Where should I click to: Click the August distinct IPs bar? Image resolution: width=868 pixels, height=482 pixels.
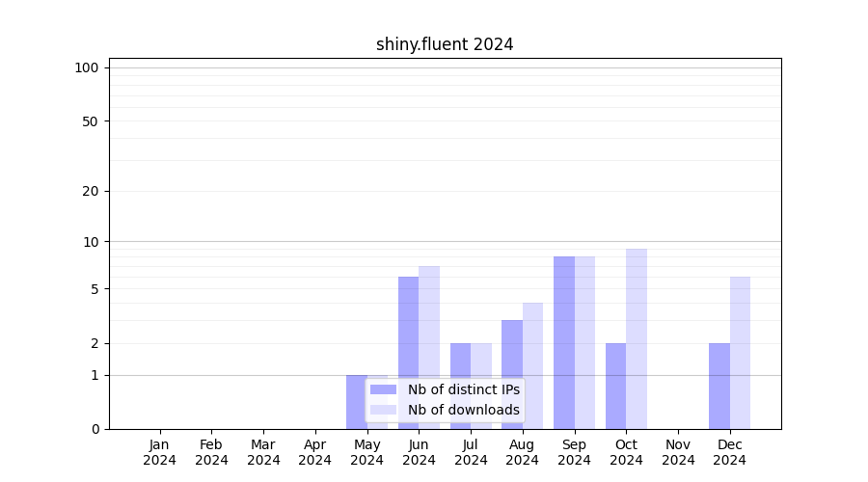(512, 374)
